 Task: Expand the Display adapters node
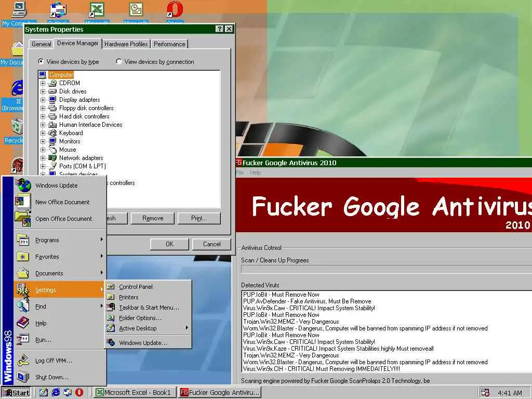pyautogui.click(x=43, y=100)
